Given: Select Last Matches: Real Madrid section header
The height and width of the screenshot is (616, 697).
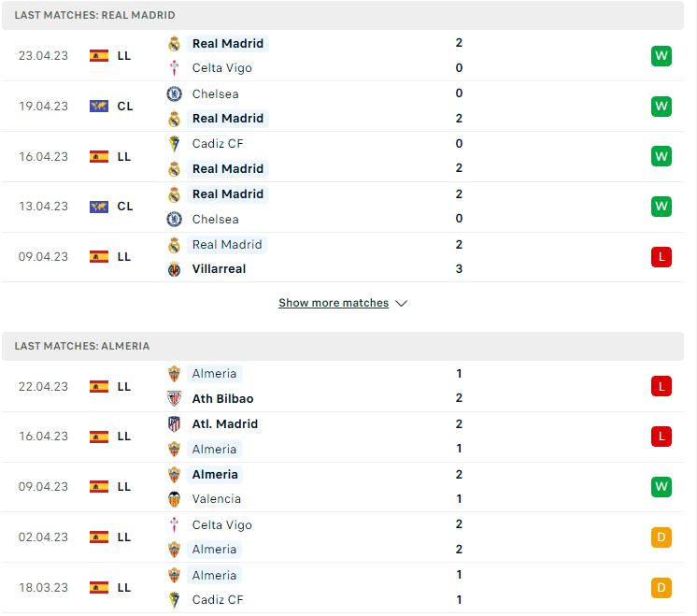Looking at the screenshot, I should (x=343, y=15).
